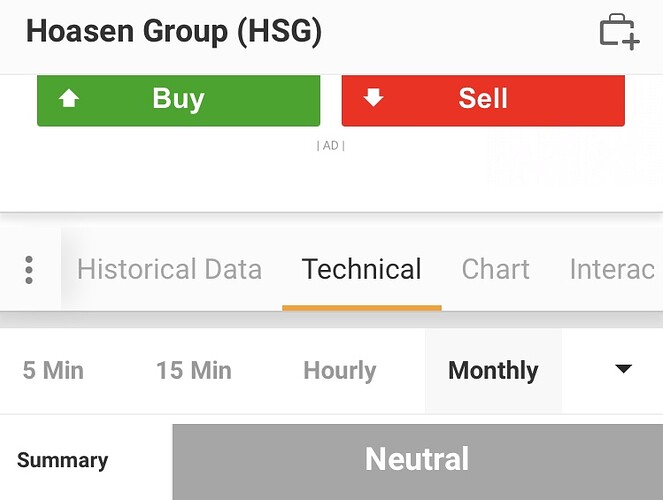The height and width of the screenshot is (500, 663).
Task: Click the small AD label
Action: click(x=330, y=146)
